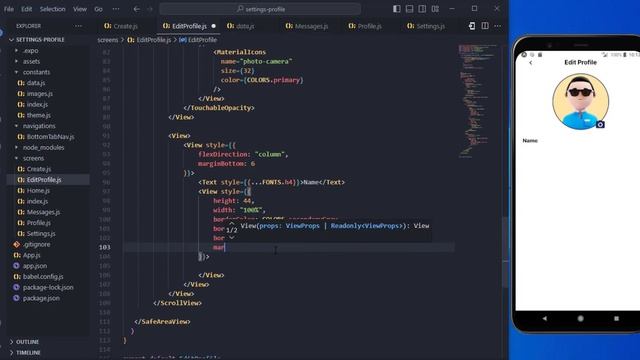640x360 pixels.
Task: Click screens breadcrumb segment
Action: (x=108, y=40)
